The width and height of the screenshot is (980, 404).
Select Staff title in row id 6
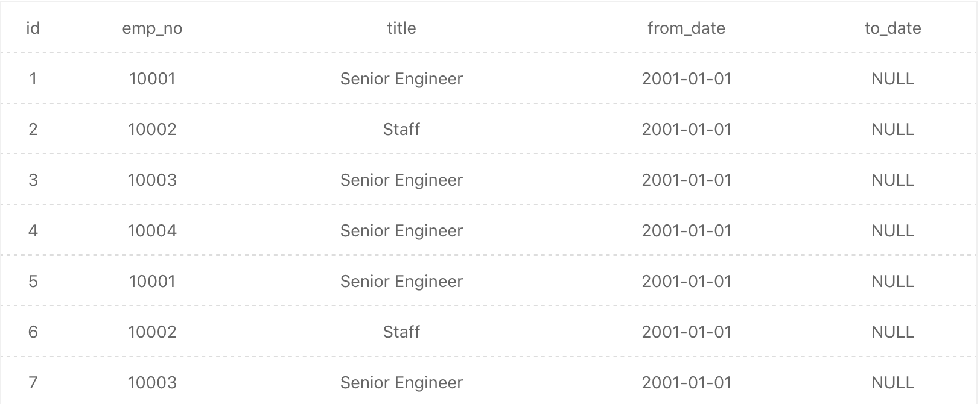[401, 332]
